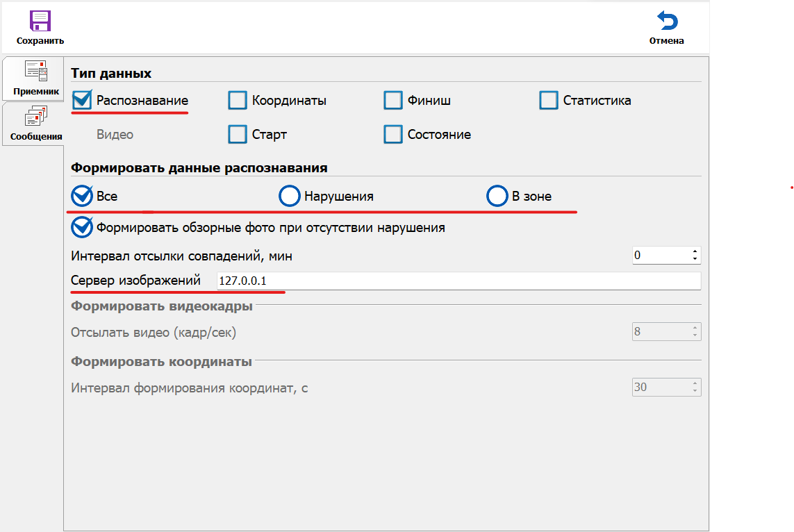Screen dimensions: 794x532
Task: Enable the Финиш checkbox
Action: [x=393, y=101]
